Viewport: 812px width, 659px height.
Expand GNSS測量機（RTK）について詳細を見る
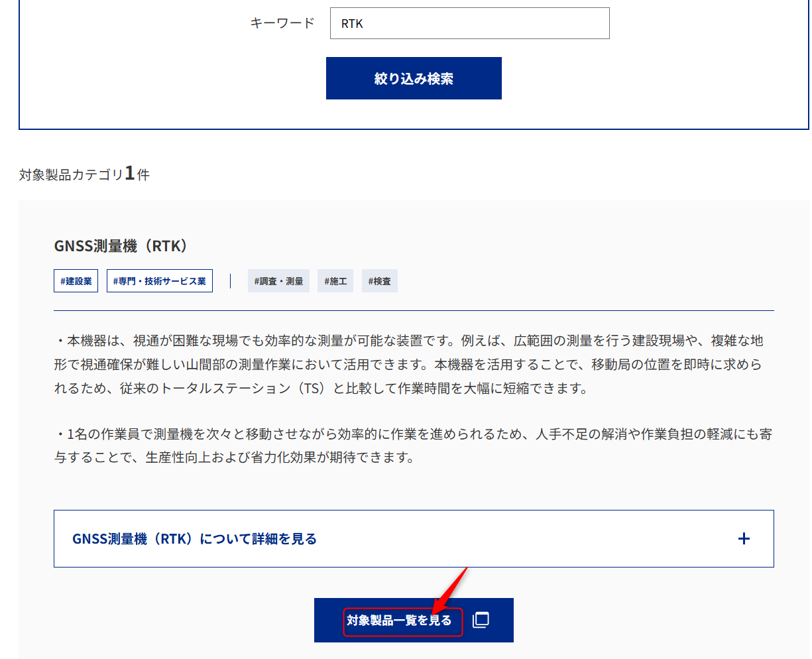point(194,538)
